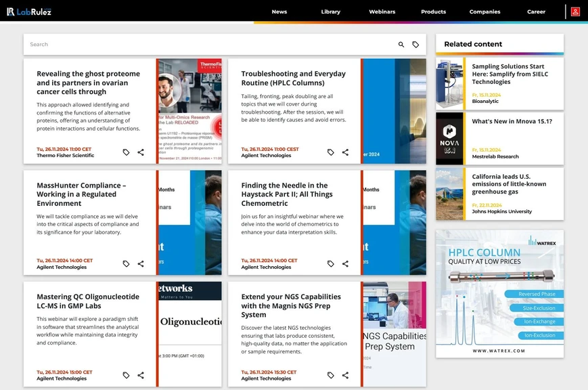Click tag icon on Mastering QC Oligonucleotide card

tap(126, 375)
